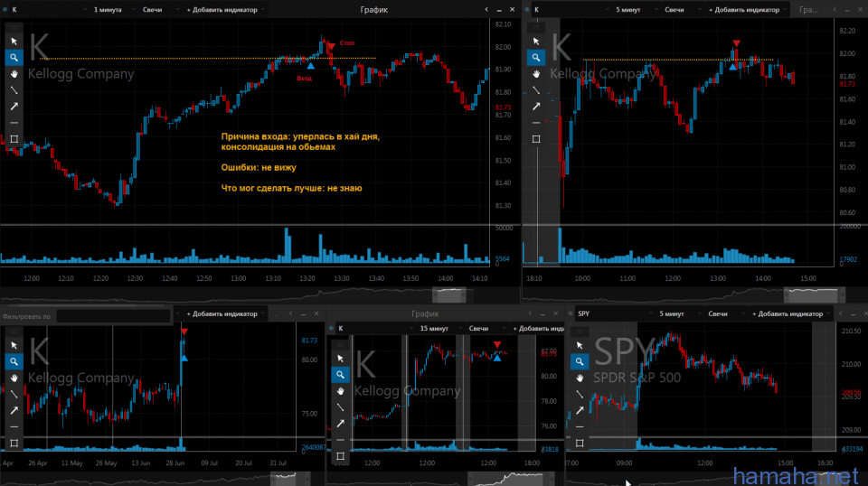868x486 pixels.
Task: Pick the line drawing tool in the 1-minute K chart
Action: (14, 90)
